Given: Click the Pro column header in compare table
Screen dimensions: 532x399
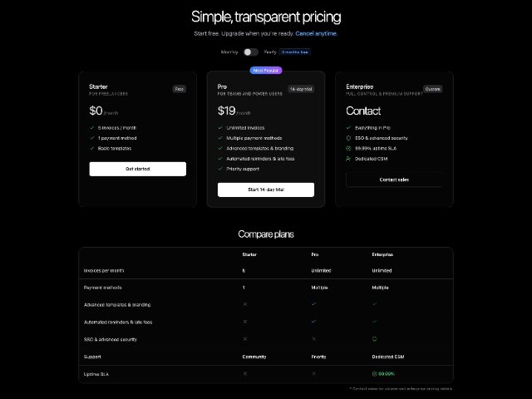Looking at the screenshot, I should [315, 254].
